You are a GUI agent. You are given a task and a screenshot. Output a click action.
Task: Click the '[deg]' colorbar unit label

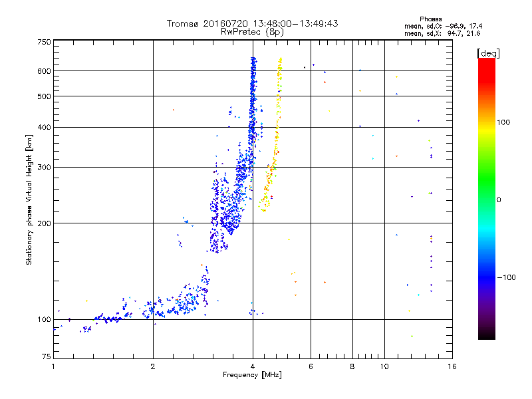click(488, 53)
